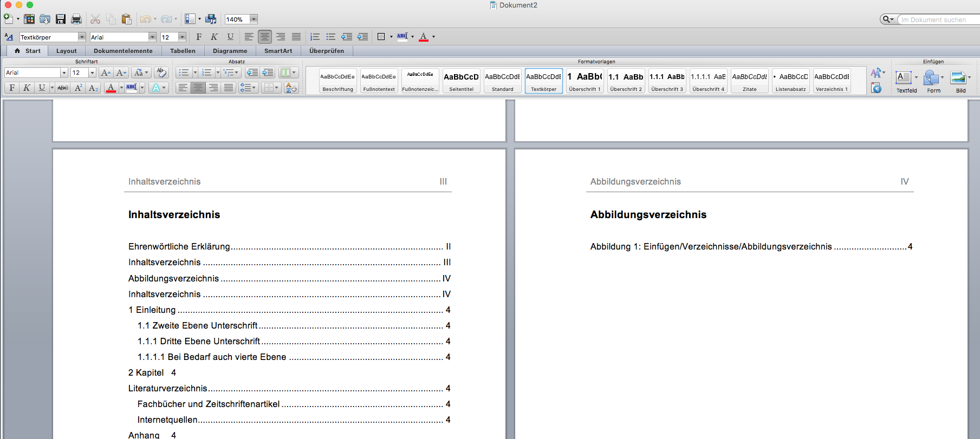Open the zoom percentage dropdown showing 140%

(x=254, y=19)
